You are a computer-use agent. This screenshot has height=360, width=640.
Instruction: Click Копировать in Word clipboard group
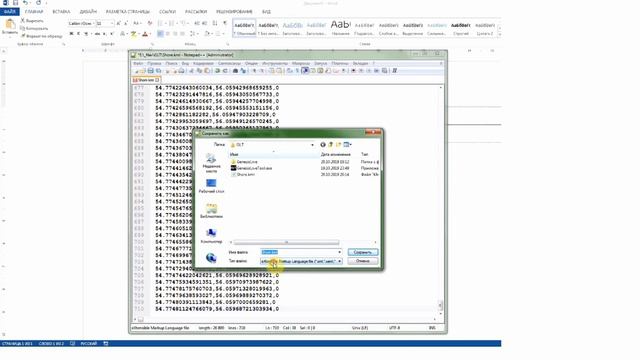34,28
